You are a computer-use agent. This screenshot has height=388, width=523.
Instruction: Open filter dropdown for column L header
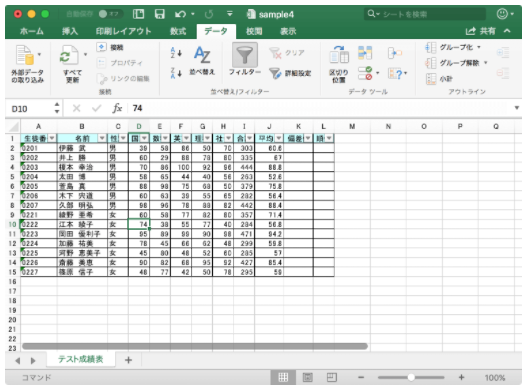point(329,138)
